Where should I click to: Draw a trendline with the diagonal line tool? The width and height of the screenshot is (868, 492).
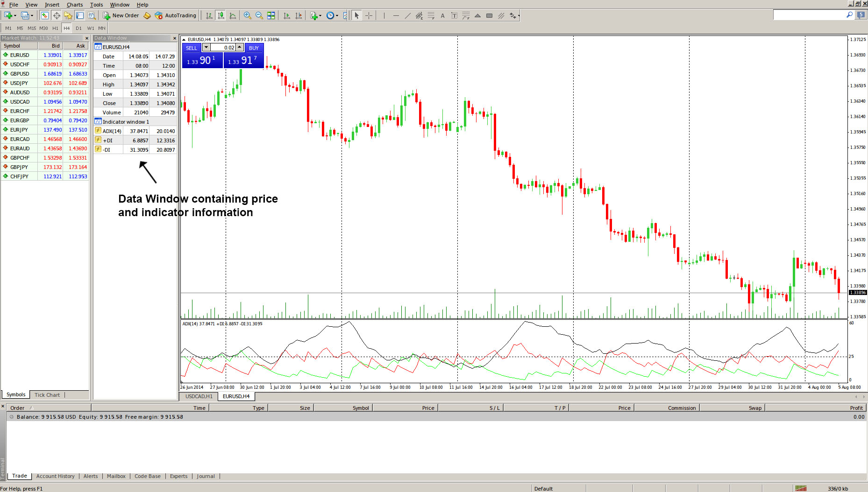[x=407, y=15]
